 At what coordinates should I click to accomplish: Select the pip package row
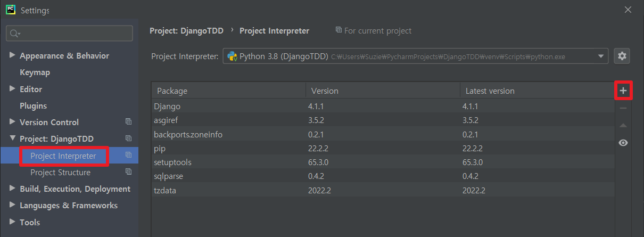coord(383,148)
